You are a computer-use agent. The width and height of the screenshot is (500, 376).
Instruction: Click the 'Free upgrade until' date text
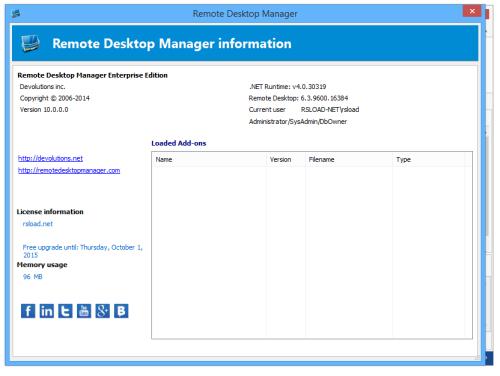pos(82,251)
